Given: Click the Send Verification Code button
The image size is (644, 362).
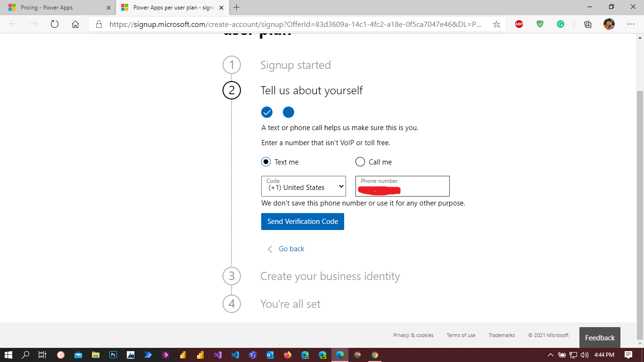Looking at the screenshot, I should (303, 222).
